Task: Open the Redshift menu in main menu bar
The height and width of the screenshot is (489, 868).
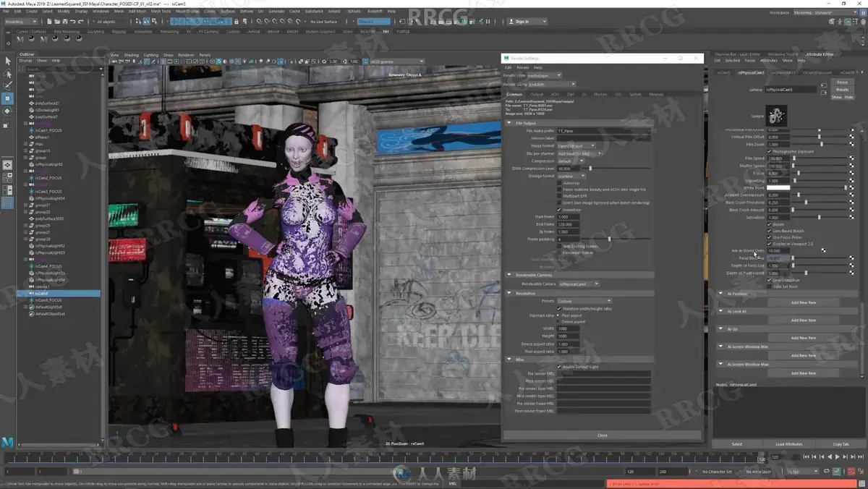Action: (x=375, y=12)
